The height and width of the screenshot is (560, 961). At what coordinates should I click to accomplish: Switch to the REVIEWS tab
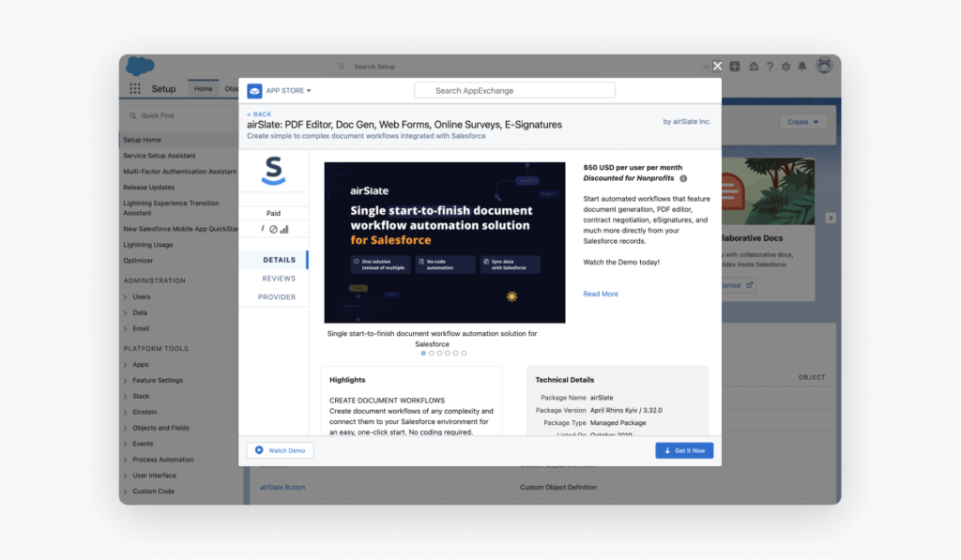point(279,279)
